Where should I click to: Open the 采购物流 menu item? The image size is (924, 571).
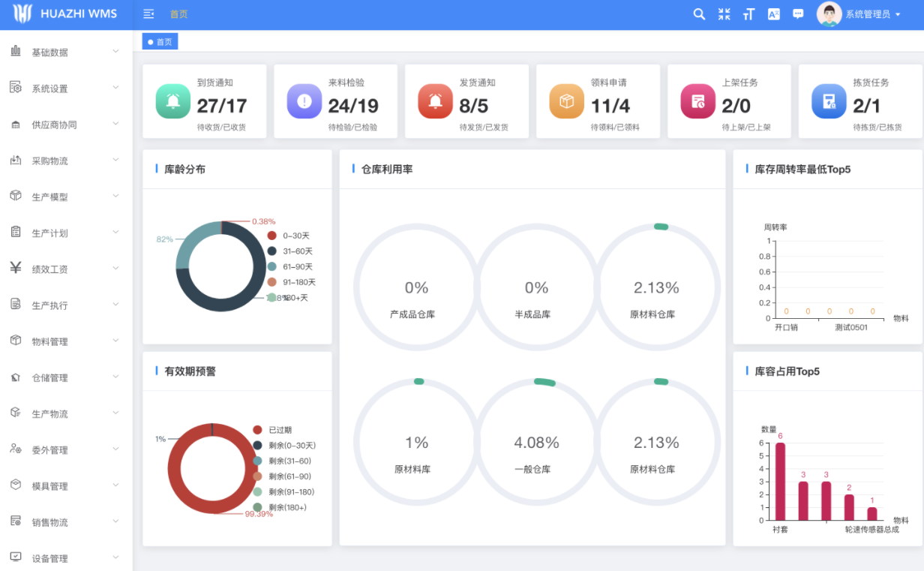[x=66, y=161]
